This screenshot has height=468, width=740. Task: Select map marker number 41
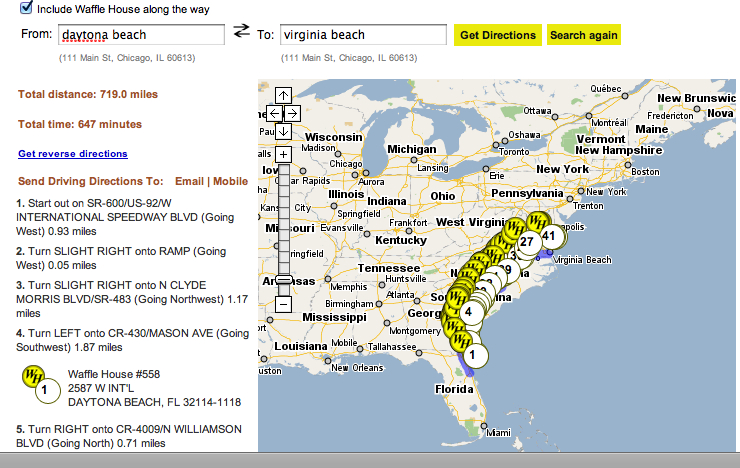pos(548,236)
